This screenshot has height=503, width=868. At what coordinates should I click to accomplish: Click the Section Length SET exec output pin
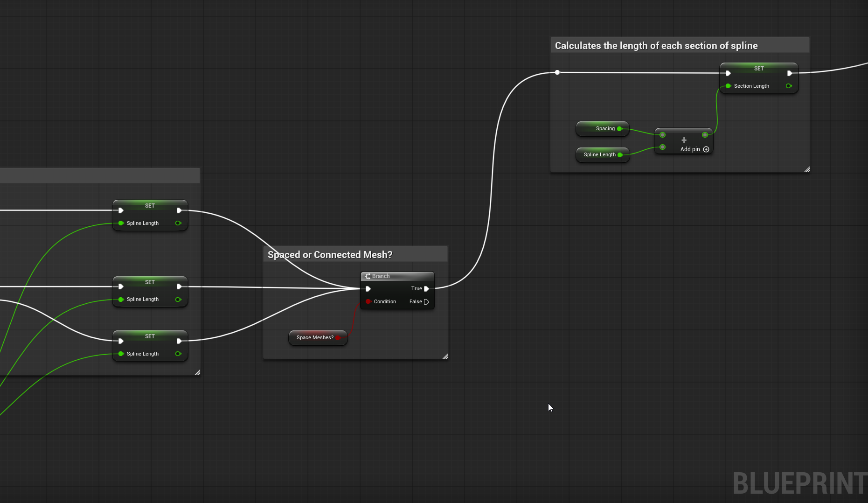[x=790, y=73]
